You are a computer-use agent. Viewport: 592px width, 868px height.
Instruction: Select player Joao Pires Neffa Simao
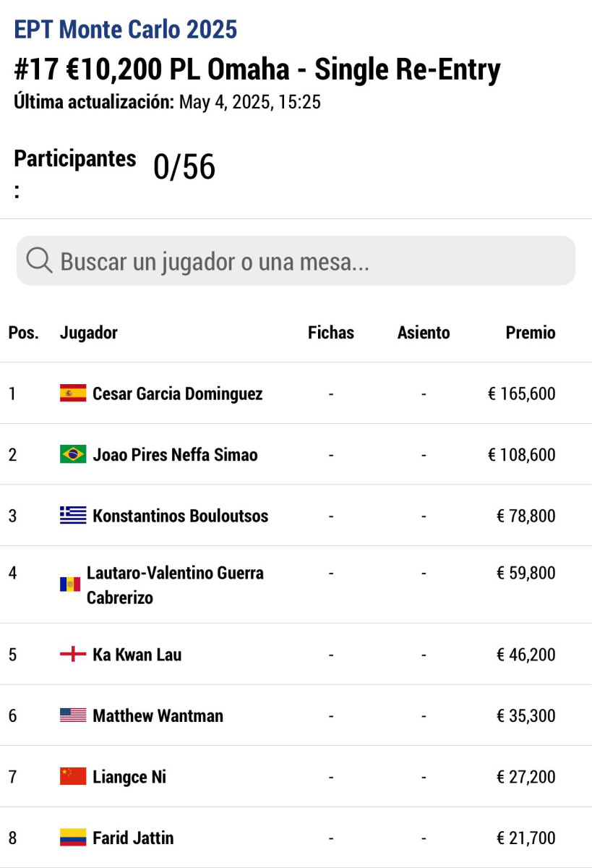pyautogui.click(x=175, y=455)
